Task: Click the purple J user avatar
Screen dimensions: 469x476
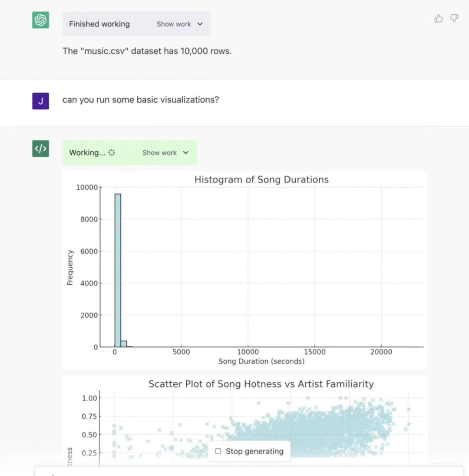Action: 41,101
